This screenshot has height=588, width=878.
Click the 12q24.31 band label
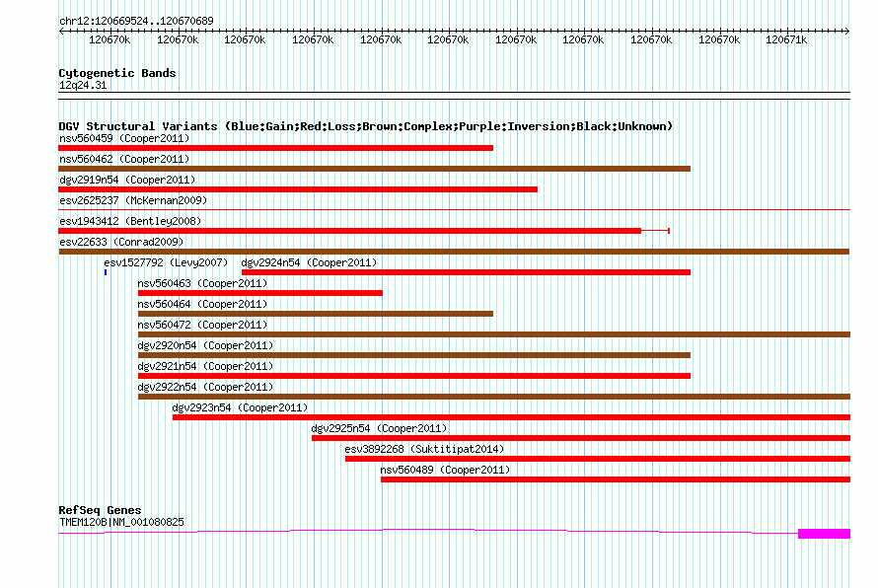click(83, 85)
